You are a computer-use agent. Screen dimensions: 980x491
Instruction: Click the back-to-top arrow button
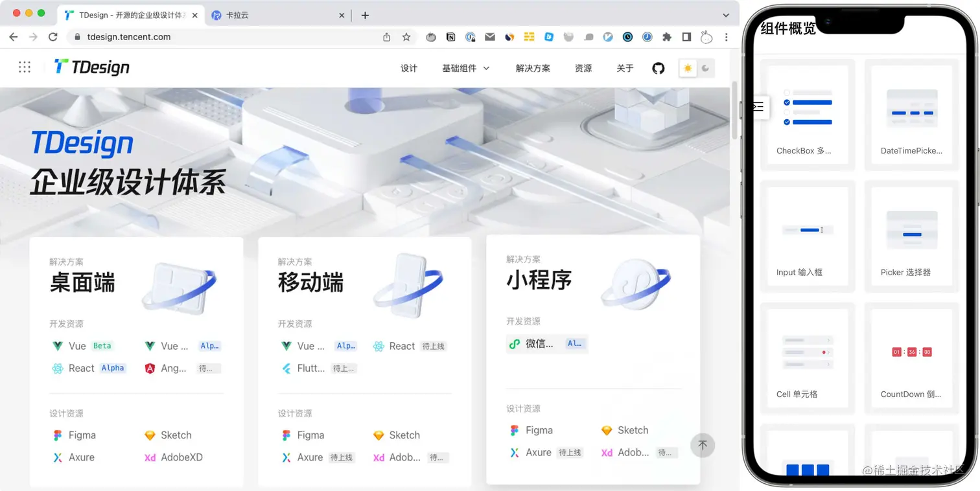[702, 445]
